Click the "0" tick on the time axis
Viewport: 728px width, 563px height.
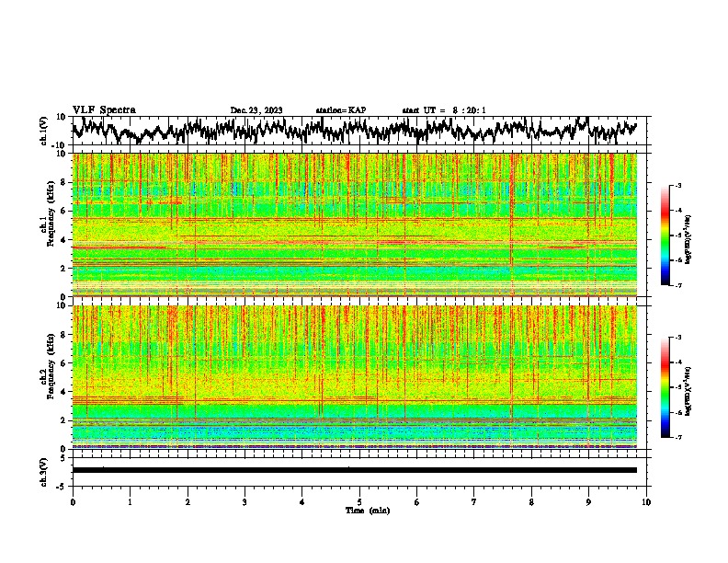pyautogui.click(x=73, y=502)
